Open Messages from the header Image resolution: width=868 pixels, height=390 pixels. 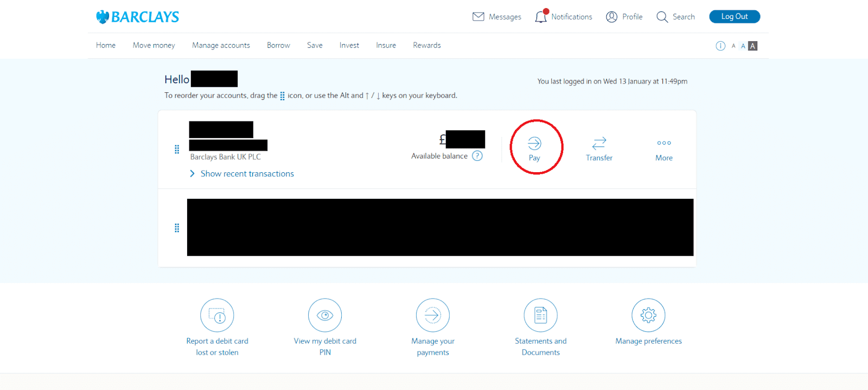(496, 17)
